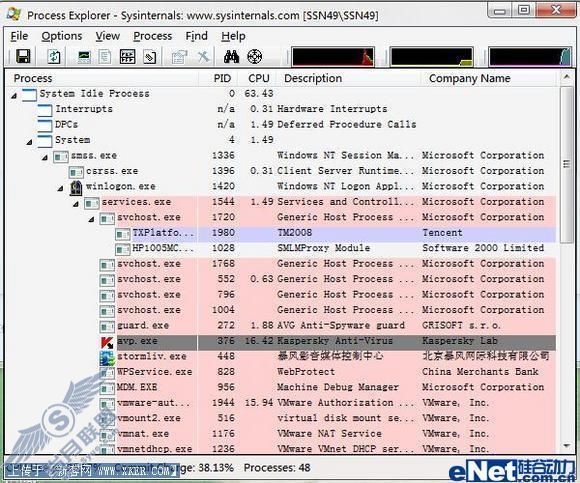The height and width of the screenshot is (483, 580).
Task: Click the scrollbar down arrow
Action: pyautogui.click(x=566, y=446)
